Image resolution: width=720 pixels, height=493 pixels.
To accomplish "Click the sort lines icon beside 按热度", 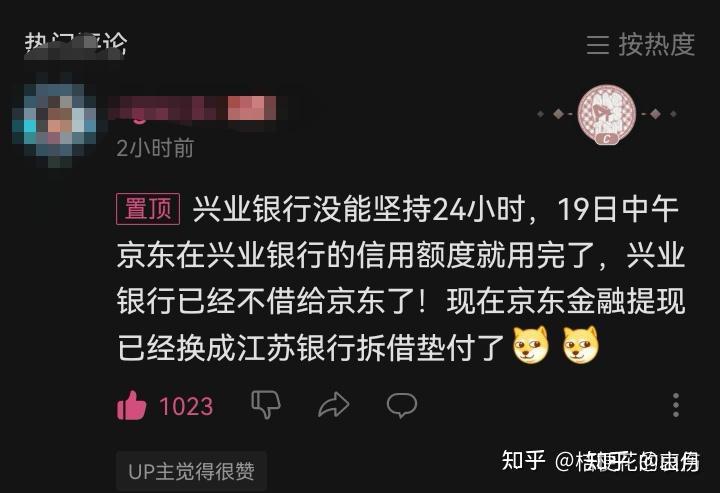I will click(598, 45).
